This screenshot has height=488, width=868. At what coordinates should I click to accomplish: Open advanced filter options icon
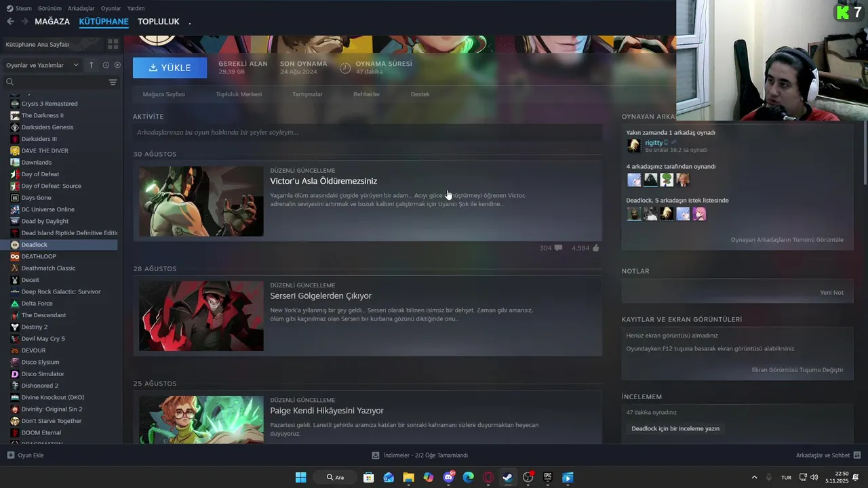[113, 82]
